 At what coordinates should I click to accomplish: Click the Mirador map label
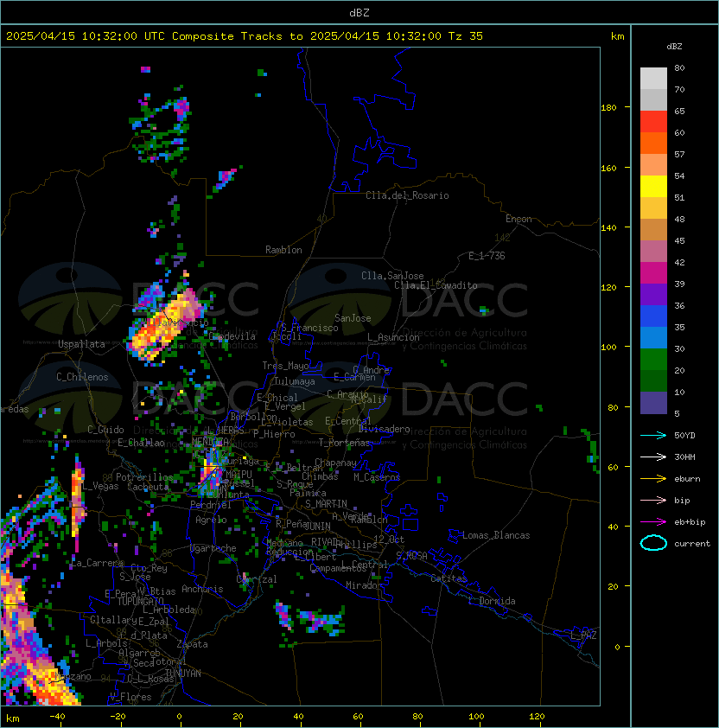pos(364,585)
